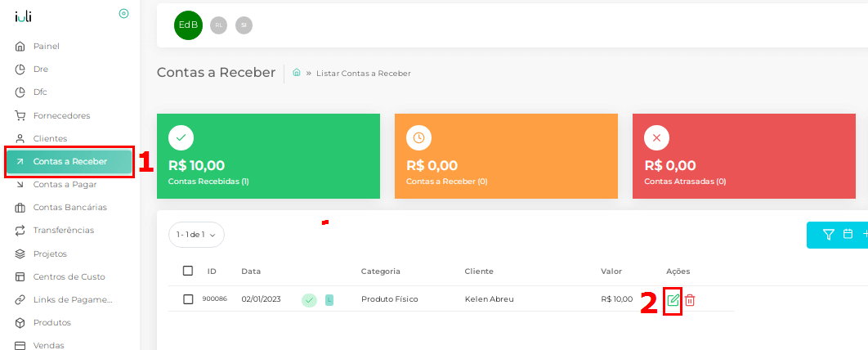Click the home icon in the breadcrumb
Viewport: 868px width, 350px height.
pyautogui.click(x=297, y=73)
